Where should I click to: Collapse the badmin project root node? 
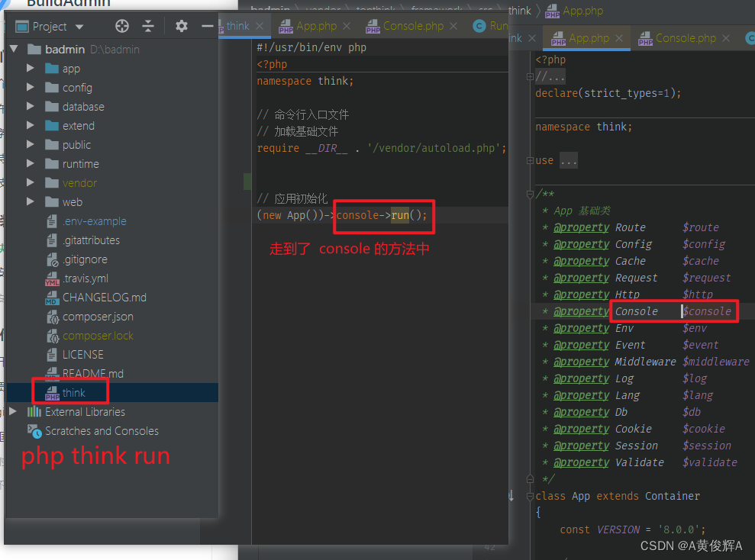coord(15,48)
